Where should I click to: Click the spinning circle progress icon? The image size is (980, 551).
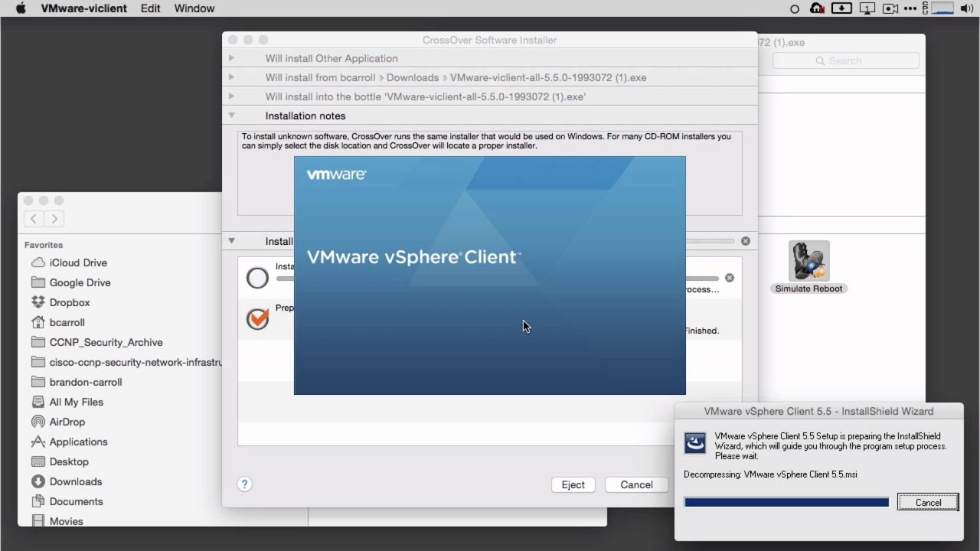(x=258, y=278)
